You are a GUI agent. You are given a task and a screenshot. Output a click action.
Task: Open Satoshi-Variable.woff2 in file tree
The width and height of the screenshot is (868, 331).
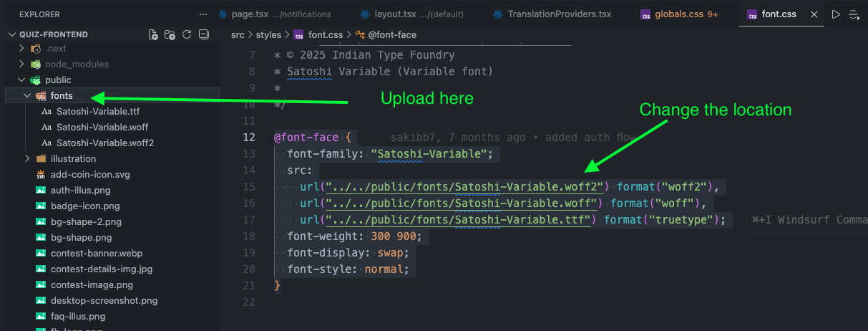click(104, 143)
